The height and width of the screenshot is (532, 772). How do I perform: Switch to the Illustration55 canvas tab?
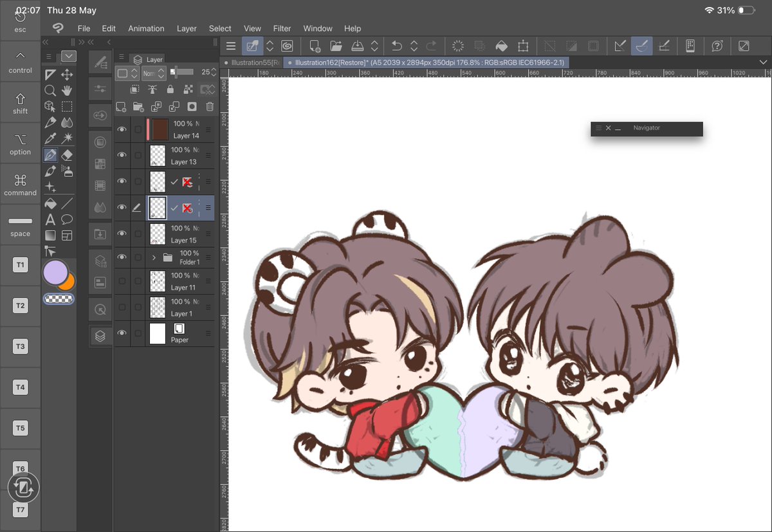point(252,62)
